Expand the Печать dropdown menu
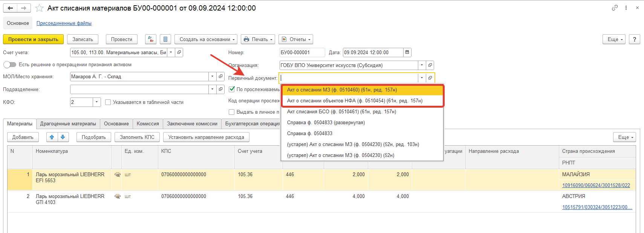The width and height of the screenshot is (644, 233). (258, 39)
